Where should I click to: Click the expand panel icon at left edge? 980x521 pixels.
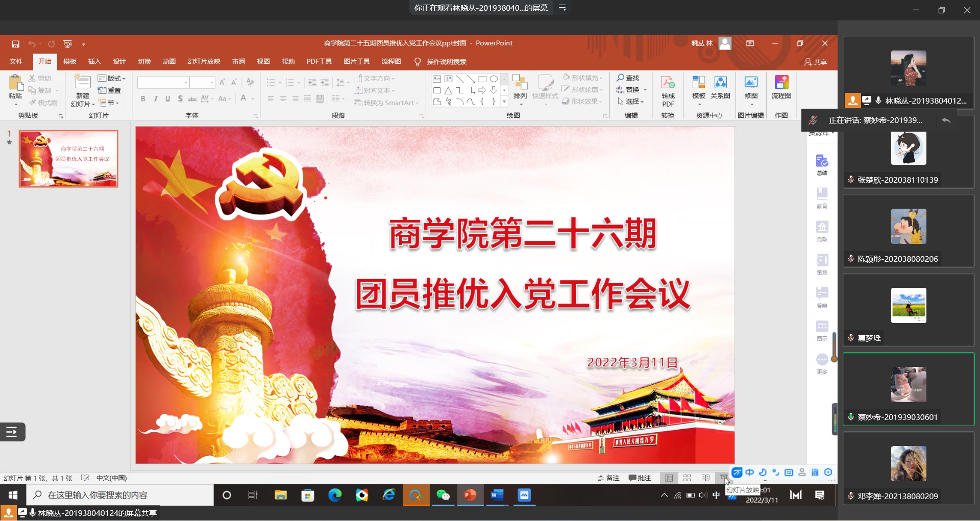pyautogui.click(x=12, y=432)
